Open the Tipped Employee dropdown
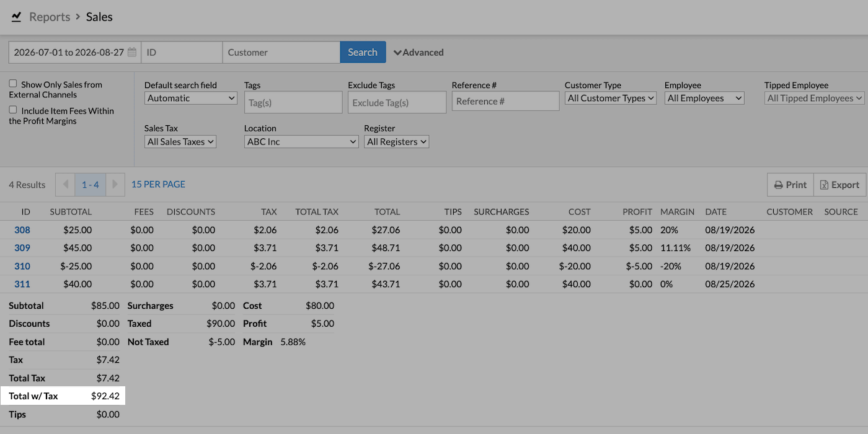The height and width of the screenshot is (434, 868). 815,98
